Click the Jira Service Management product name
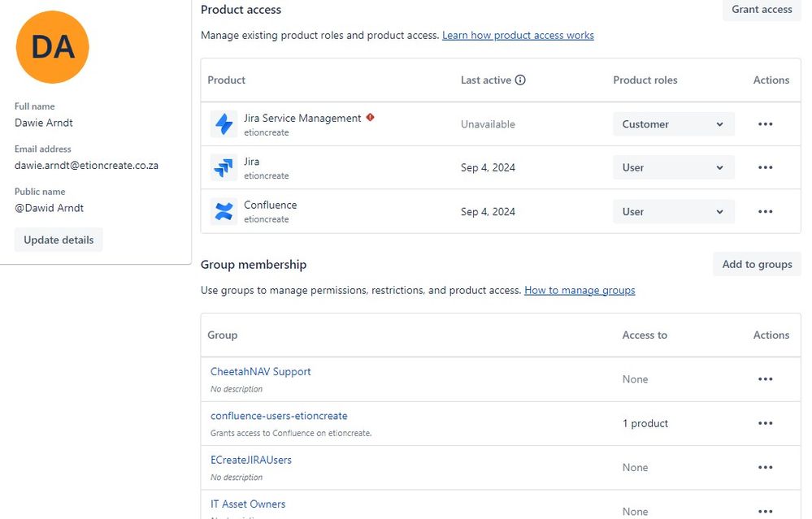This screenshot has width=812, height=519. click(x=302, y=118)
